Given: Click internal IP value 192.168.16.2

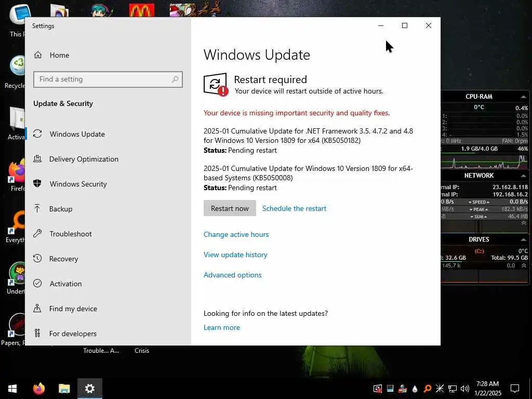Looking at the screenshot, I should coord(510,194).
